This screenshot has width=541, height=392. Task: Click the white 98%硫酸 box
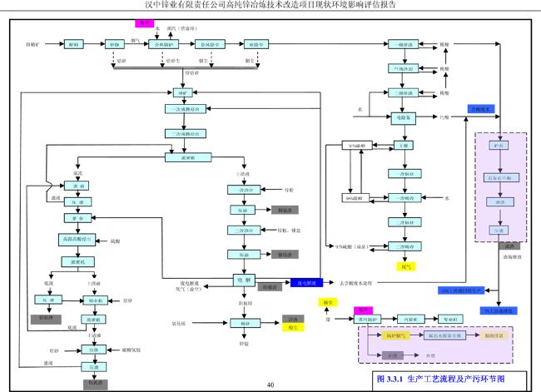(356, 198)
